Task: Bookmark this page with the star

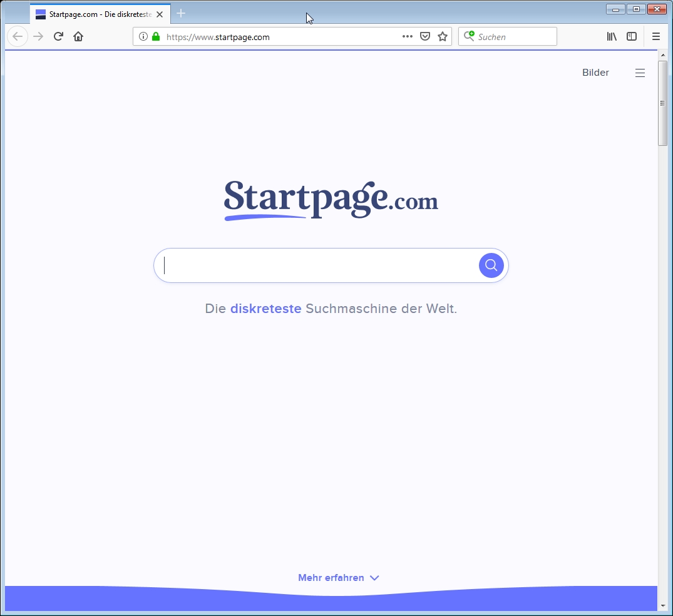Action: [443, 37]
